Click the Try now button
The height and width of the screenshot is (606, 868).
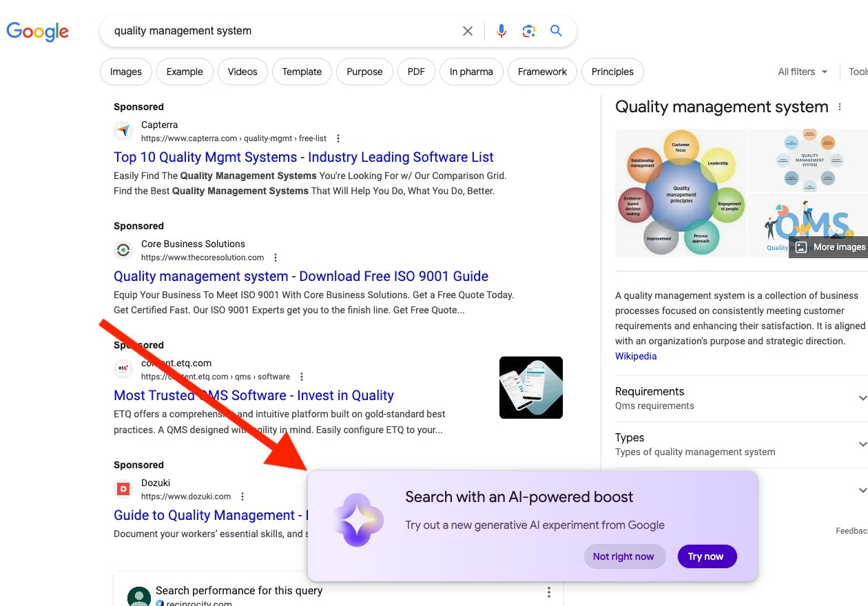(707, 556)
